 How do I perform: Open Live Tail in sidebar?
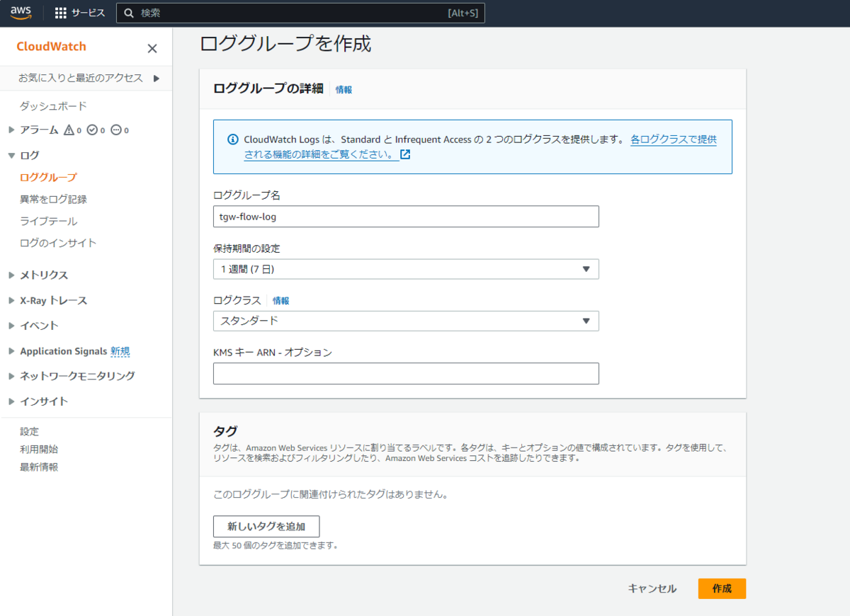pos(48,221)
